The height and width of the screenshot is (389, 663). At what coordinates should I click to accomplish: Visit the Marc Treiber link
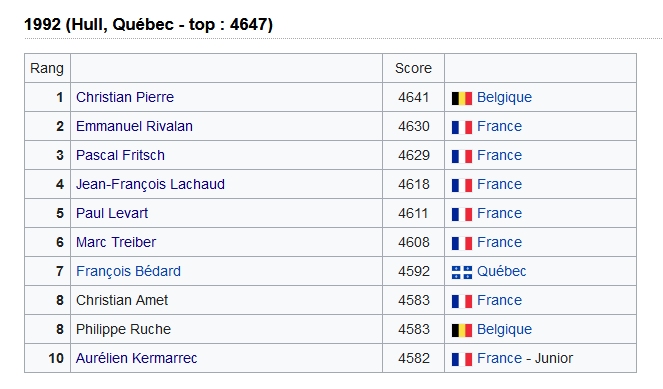116,242
